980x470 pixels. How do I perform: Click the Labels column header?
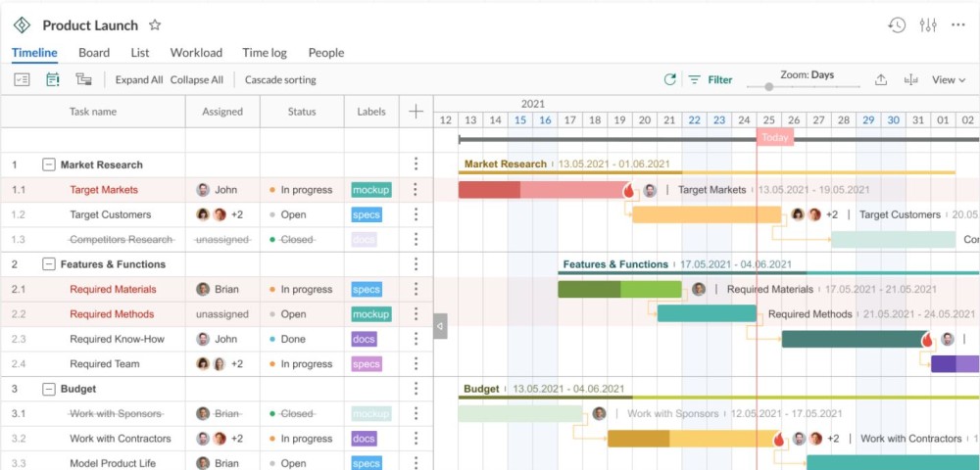tap(371, 112)
